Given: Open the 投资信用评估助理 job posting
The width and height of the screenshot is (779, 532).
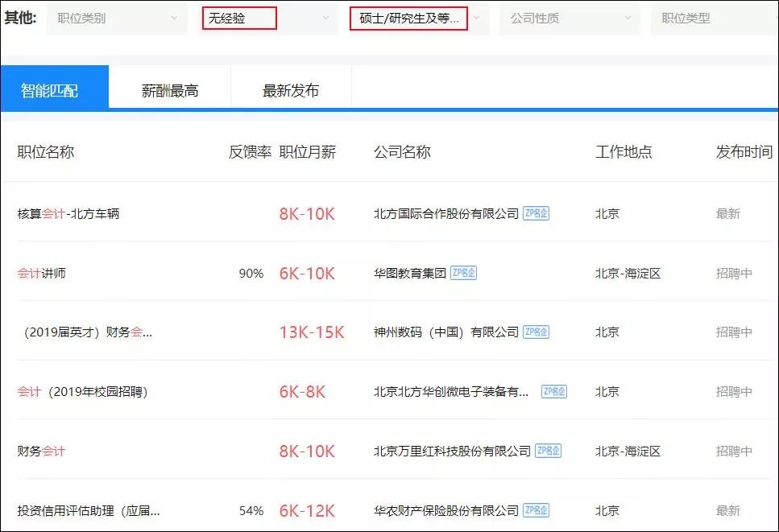Looking at the screenshot, I should [x=89, y=510].
